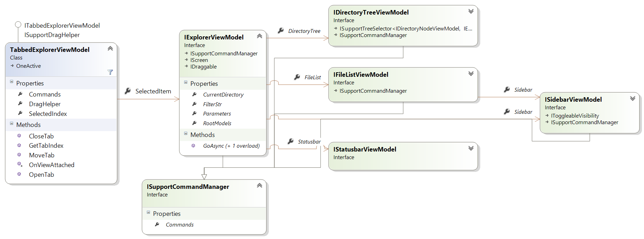Click the interface lollipop circle for ITabbedExplorerViewModel
Viewport: 644px width, 239px height.
(18, 25)
